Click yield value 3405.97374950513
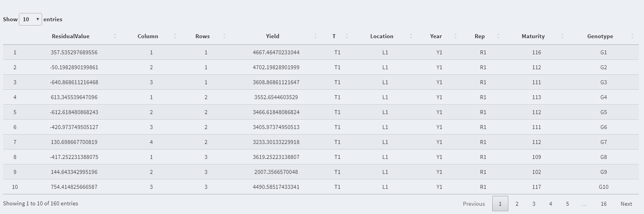Screen dimensions: 644x214 tap(276, 127)
